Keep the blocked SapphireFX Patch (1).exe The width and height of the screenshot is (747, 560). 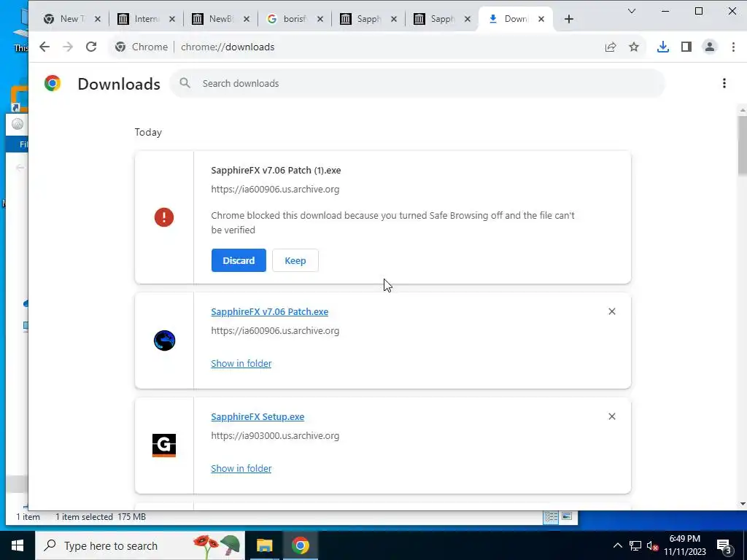click(x=295, y=260)
